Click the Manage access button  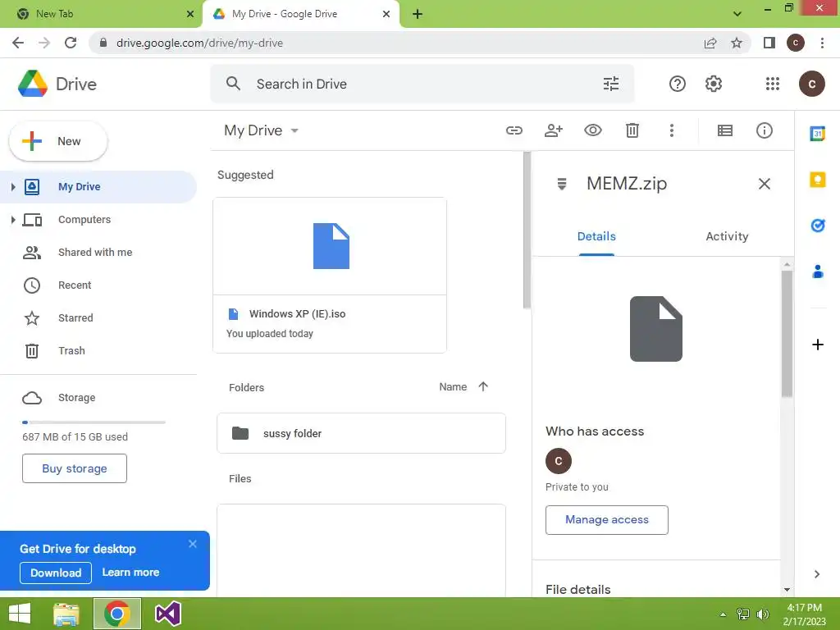tap(606, 519)
